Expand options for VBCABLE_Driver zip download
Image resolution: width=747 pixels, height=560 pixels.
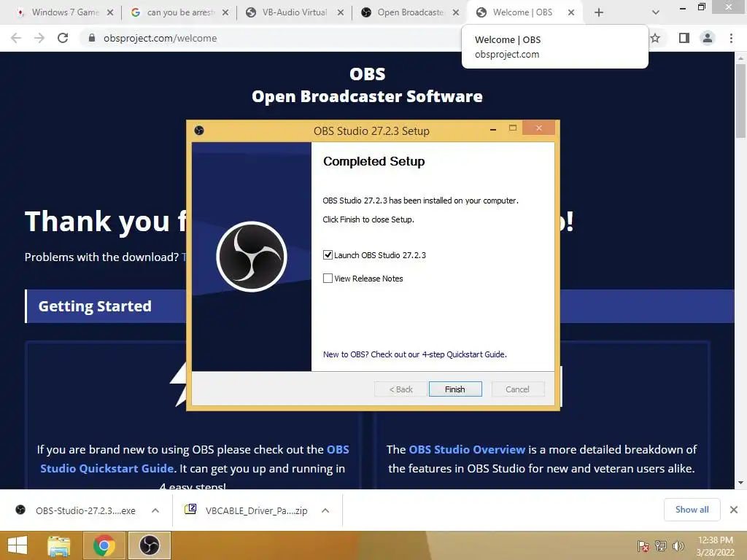(325, 510)
